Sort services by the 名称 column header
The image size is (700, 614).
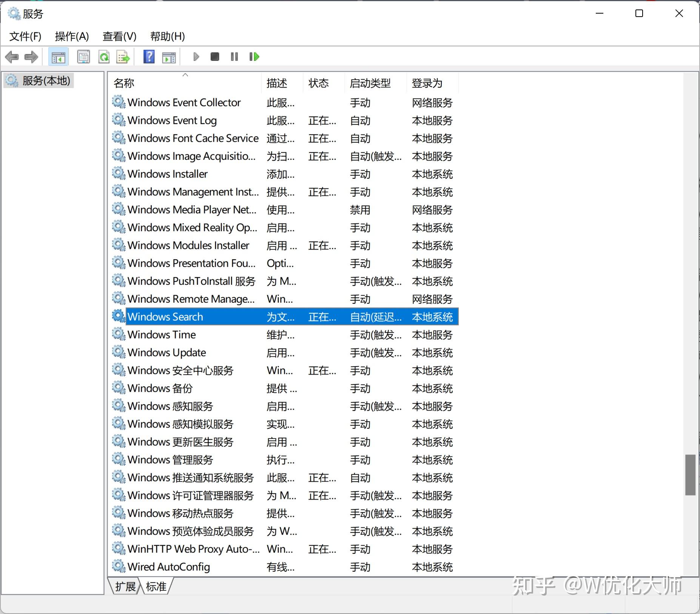tap(123, 83)
